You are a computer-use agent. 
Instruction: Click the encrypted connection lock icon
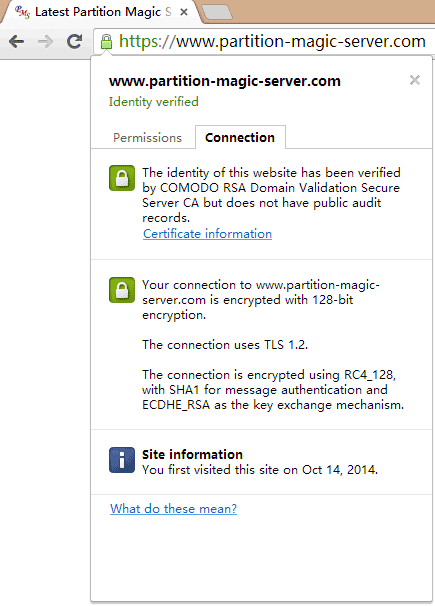(122, 290)
